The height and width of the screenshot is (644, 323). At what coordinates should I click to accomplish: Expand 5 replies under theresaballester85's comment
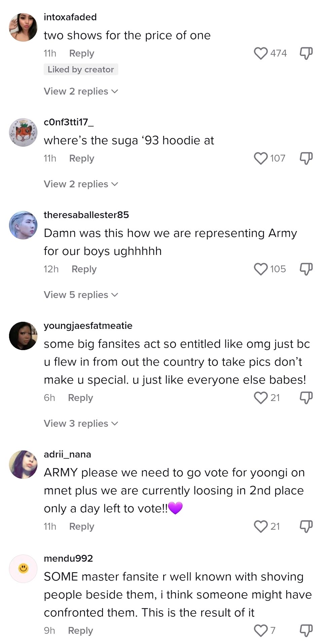pos(81,295)
